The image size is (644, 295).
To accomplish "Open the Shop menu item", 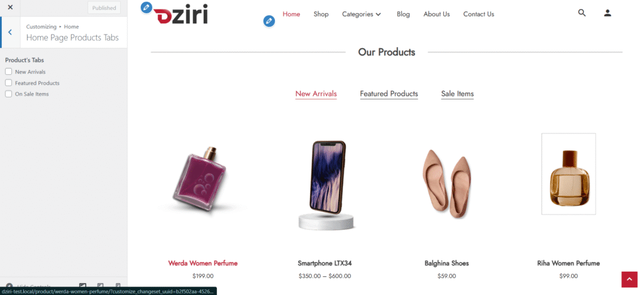I will [321, 14].
